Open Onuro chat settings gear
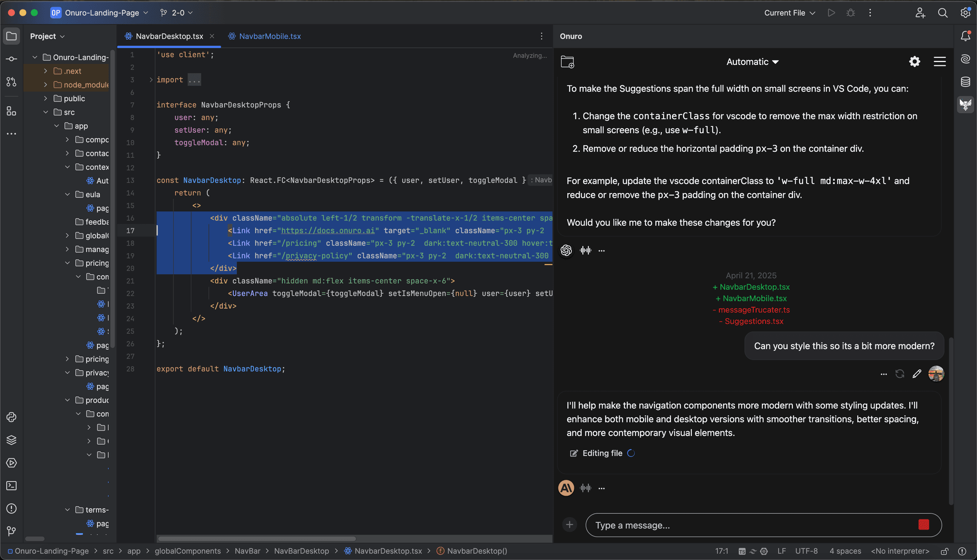The width and height of the screenshot is (977, 560). [915, 62]
